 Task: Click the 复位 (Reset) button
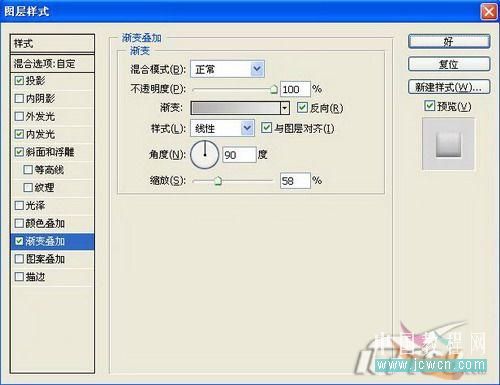(x=449, y=64)
